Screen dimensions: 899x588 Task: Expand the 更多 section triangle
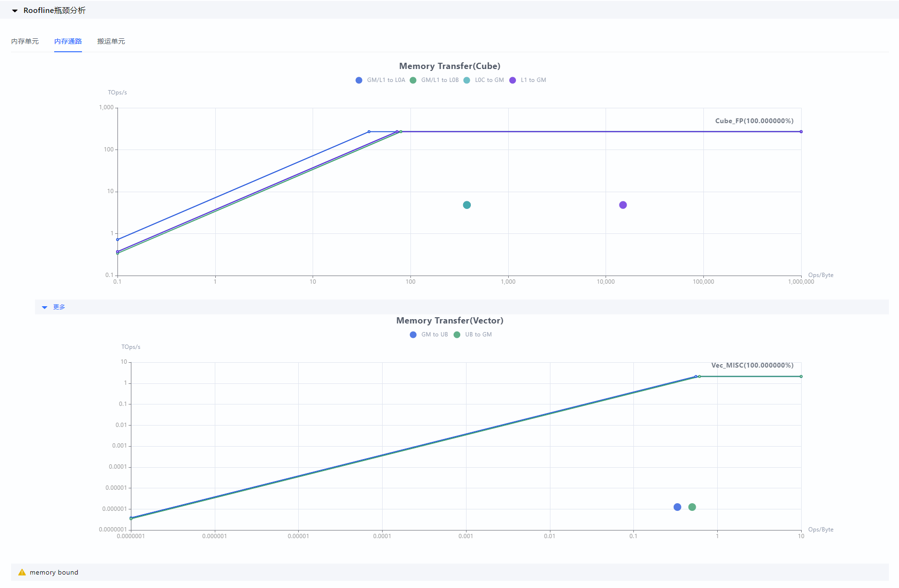tap(45, 307)
